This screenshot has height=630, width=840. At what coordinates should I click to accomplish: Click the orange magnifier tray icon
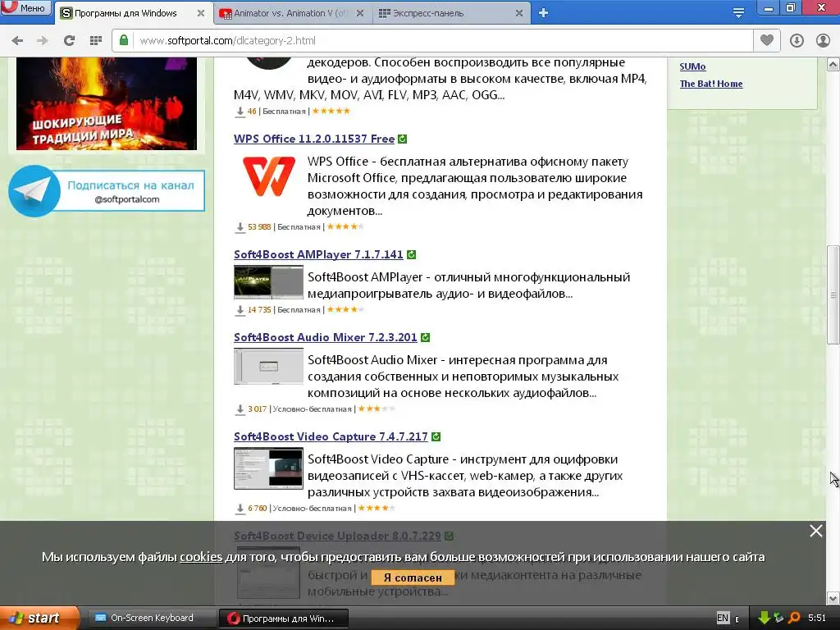[x=794, y=619]
